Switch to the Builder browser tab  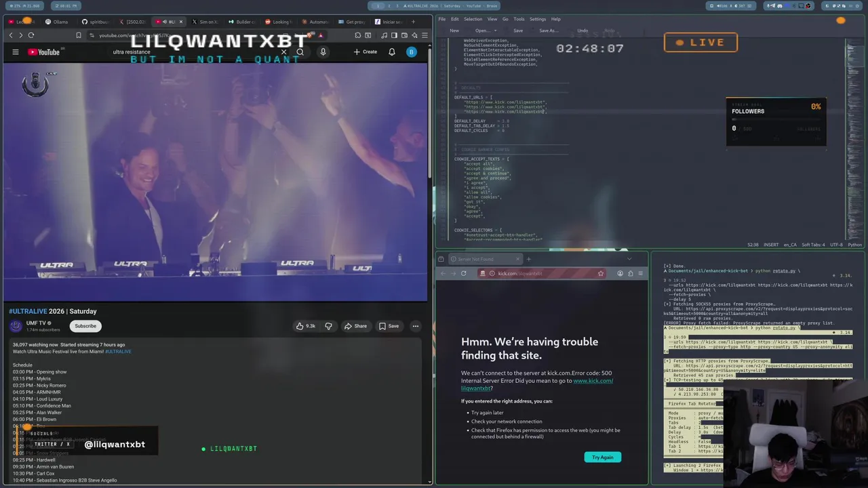(x=242, y=22)
